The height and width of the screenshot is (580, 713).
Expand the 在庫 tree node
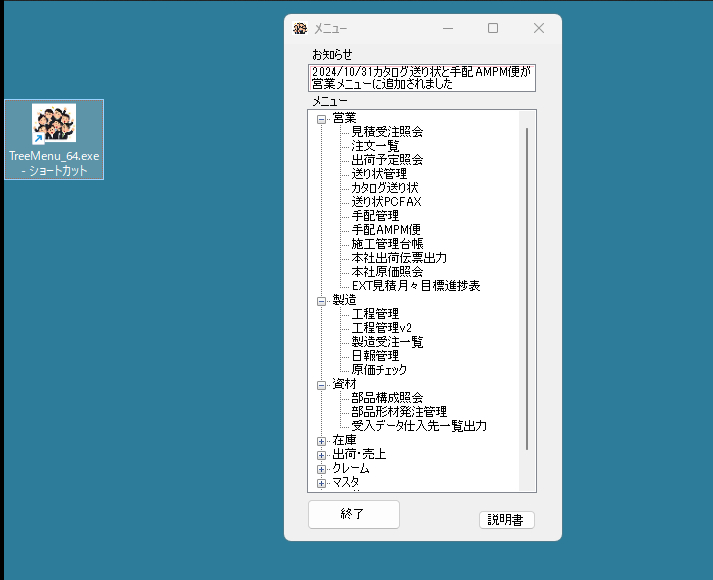[322, 440]
